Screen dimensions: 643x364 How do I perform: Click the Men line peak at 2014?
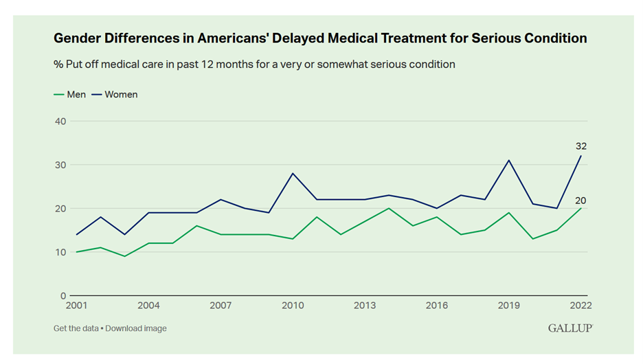coord(389,208)
